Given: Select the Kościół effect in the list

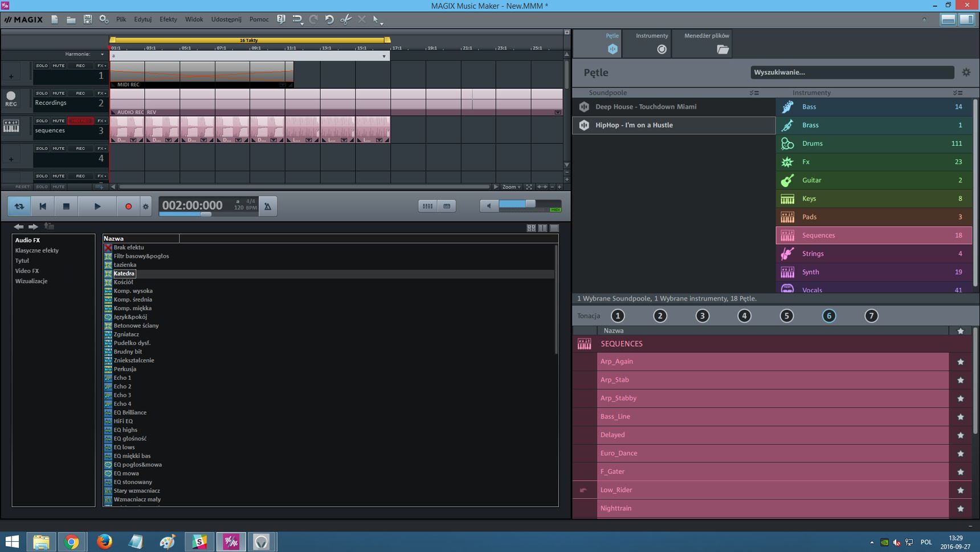Looking at the screenshot, I should [124, 282].
